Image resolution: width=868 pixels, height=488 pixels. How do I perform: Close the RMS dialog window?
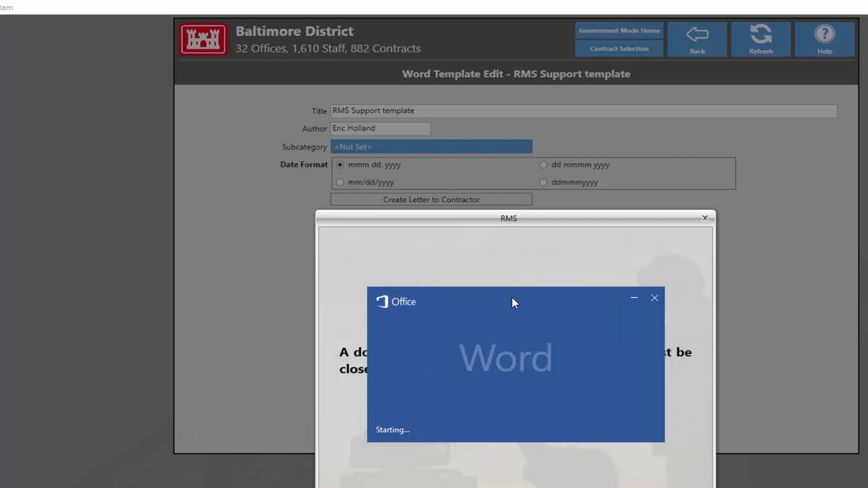pyautogui.click(x=705, y=218)
